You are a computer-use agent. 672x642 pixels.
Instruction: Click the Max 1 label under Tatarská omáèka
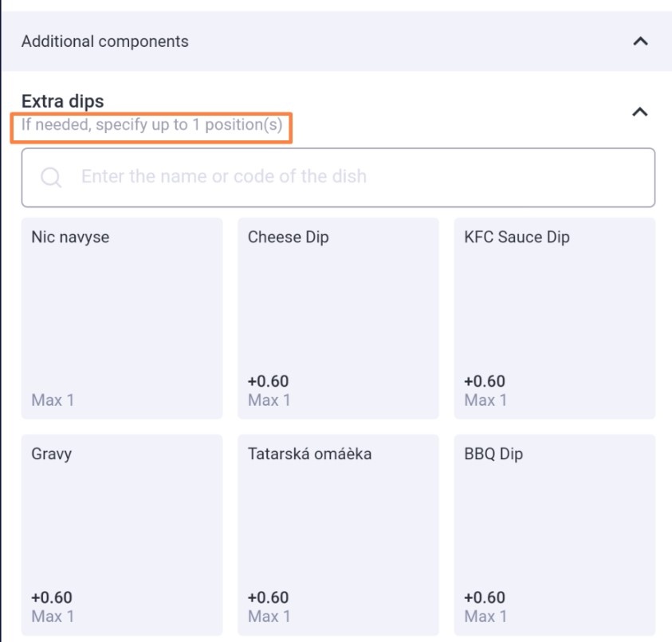tap(269, 616)
